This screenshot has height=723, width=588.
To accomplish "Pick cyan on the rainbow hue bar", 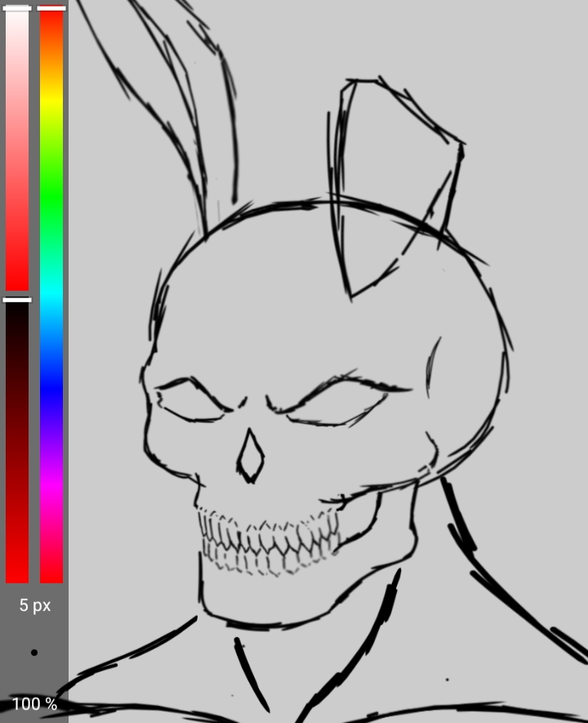I will pos(51,294).
